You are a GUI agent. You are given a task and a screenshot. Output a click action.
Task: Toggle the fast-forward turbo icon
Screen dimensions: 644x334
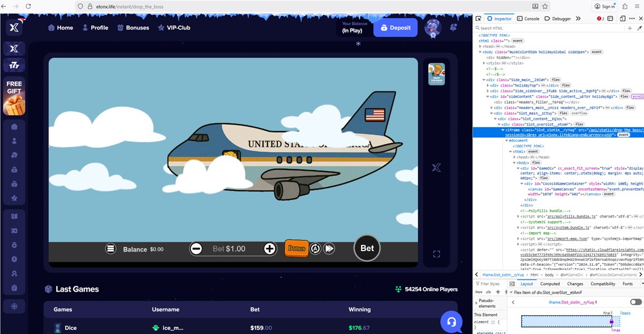[x=330, y=248]
